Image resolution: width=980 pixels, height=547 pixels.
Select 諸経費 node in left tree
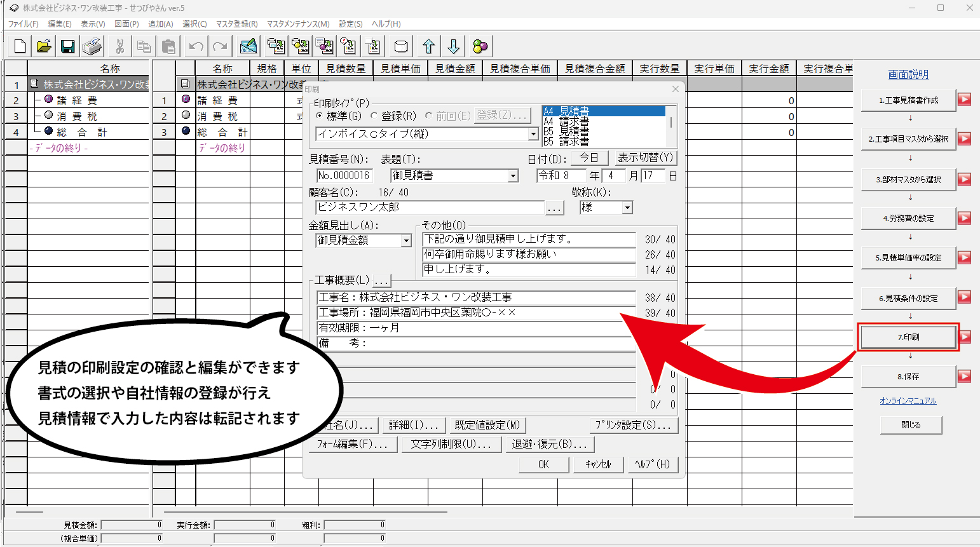pos(77,100)
